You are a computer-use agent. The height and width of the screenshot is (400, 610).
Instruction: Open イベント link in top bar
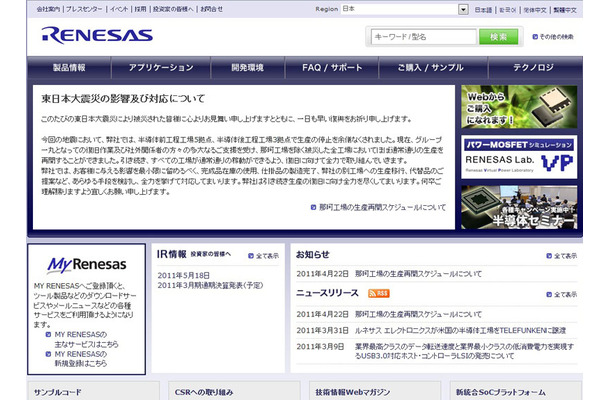(x=119, y=9)
